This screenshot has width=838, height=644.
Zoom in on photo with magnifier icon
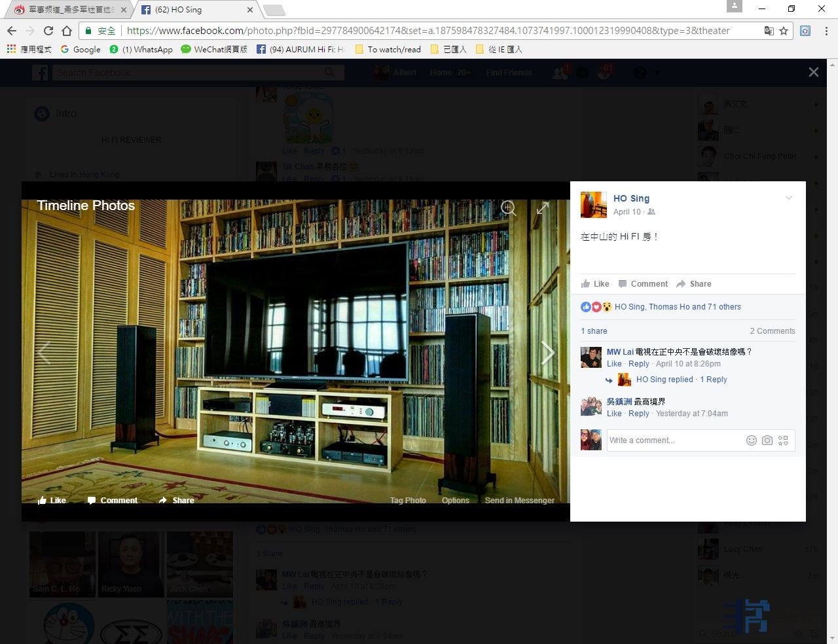[x=508, y=208]
